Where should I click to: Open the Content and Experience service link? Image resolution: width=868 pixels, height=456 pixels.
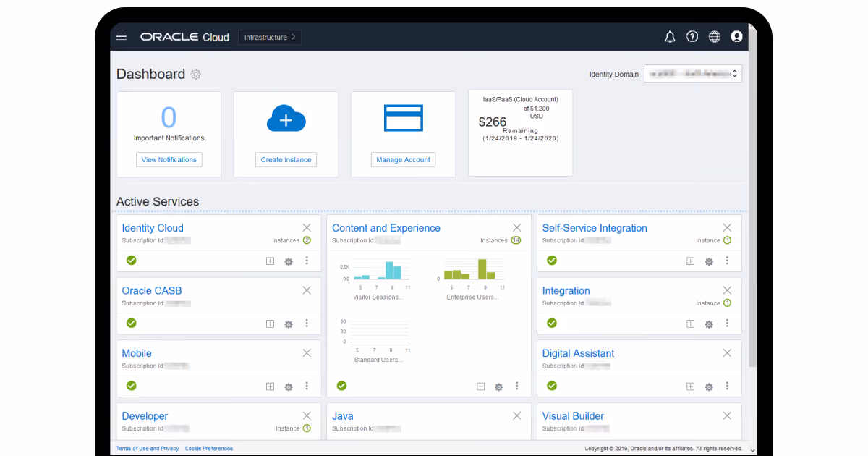tap(386, 228)
